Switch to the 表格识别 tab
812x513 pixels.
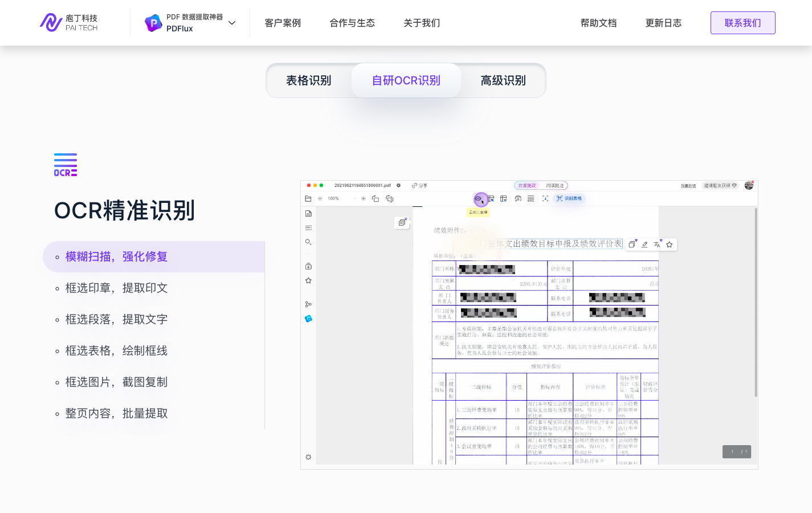309,80
